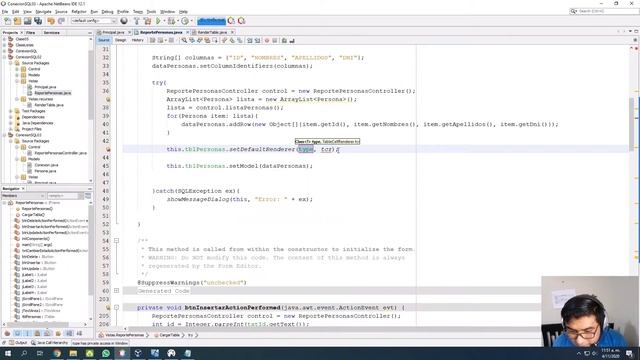This screenshot has height=360, width=640.
Task: Click the New File toolbar icon
Action: [x=7, y=21]
